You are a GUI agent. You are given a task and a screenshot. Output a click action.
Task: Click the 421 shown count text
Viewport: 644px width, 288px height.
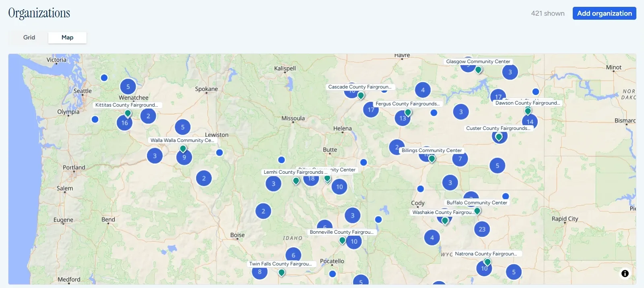(x=548, y=13)
